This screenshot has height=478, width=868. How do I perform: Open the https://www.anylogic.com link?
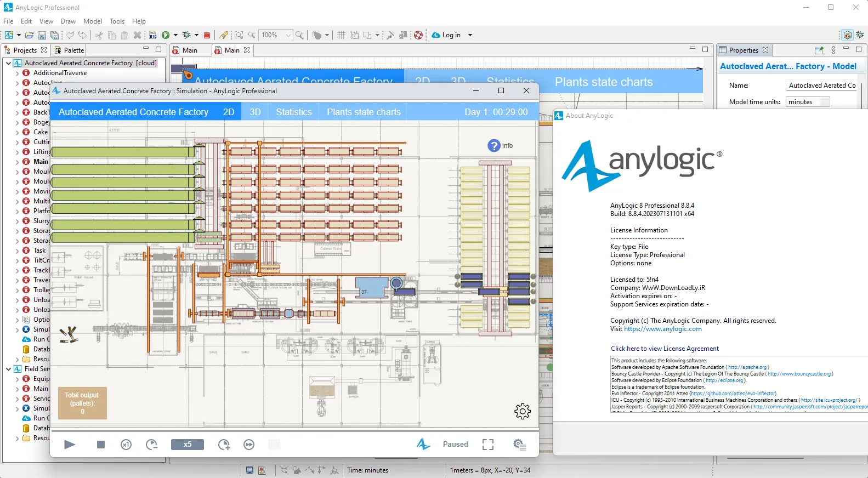coord(663,329)
